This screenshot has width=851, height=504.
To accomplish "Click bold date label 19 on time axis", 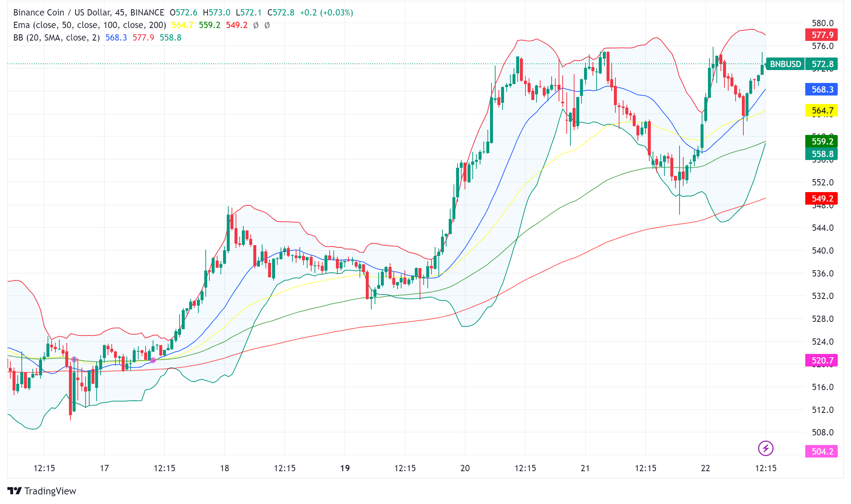I will click(345, 468).
